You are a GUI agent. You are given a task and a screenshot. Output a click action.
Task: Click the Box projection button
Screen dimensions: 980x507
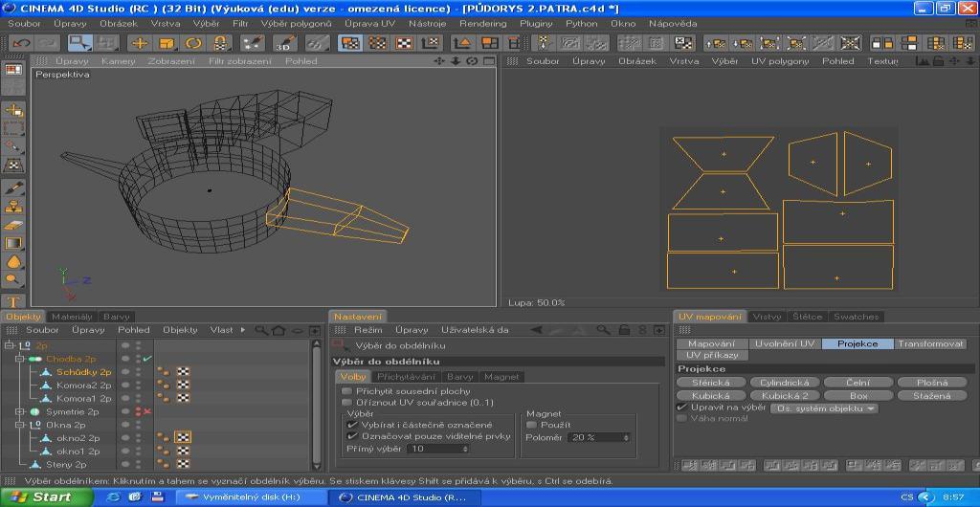858,396
